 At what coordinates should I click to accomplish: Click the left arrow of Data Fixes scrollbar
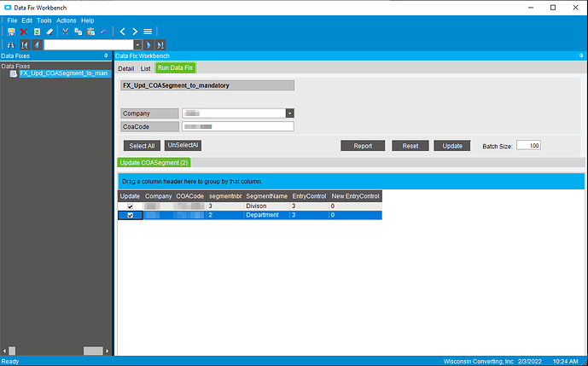point(4,351)
